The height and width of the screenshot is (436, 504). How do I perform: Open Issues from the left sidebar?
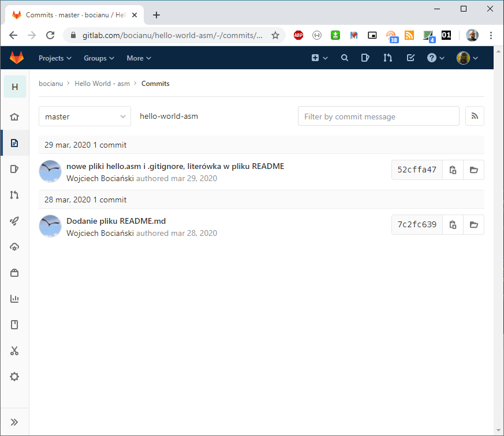[14, 168]
